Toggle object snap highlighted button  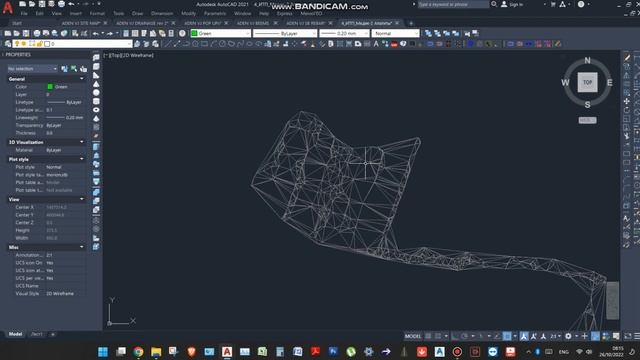tap(507, 336)
